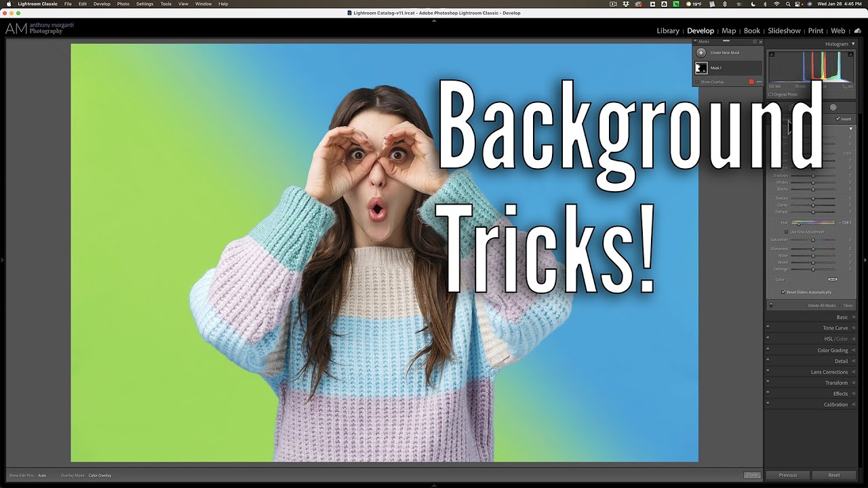868x488 pixels.
Task: Click the Reset button
Action: (834, 475)
